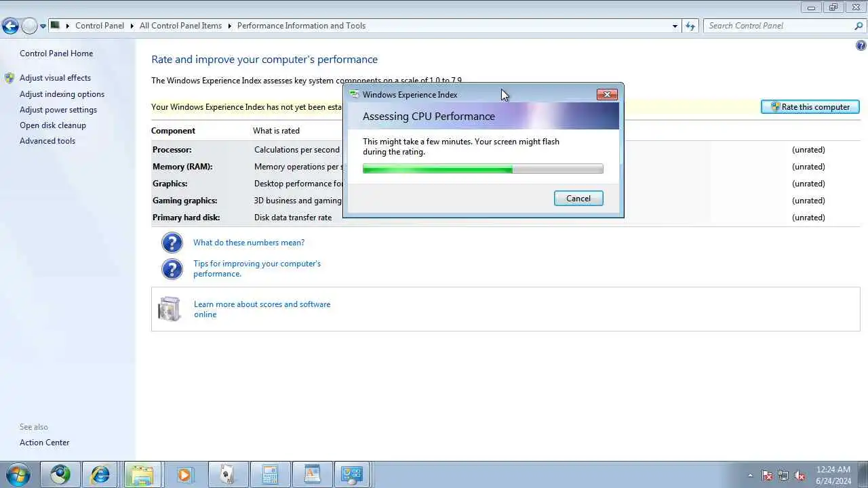Image resolution: width=868 pixels, height=488 pixels.
Task: Launch the Chromium browser from taskbar
Action: click(60, 474)
